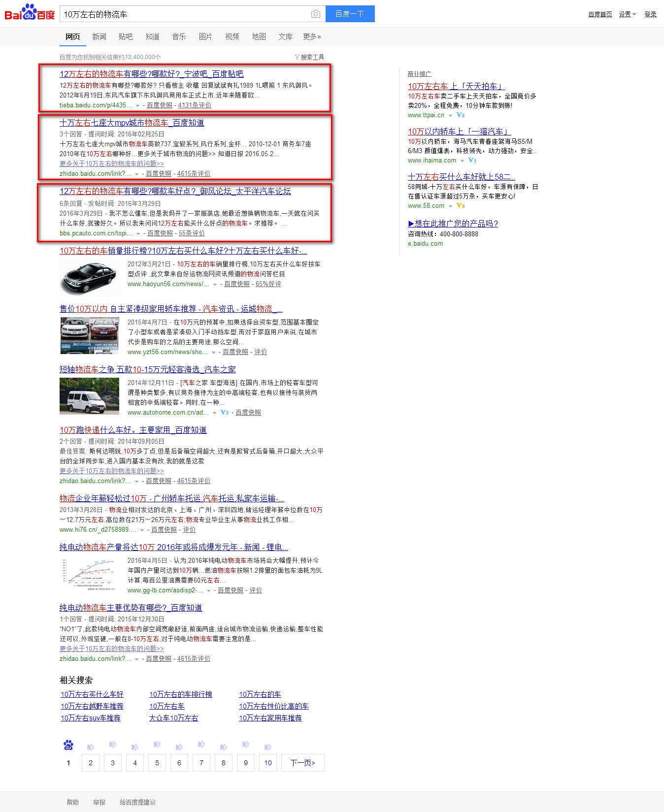Click 想在此推广您的产品吗? link
Screen dimensions: 664x812
(x=453, y=224)
